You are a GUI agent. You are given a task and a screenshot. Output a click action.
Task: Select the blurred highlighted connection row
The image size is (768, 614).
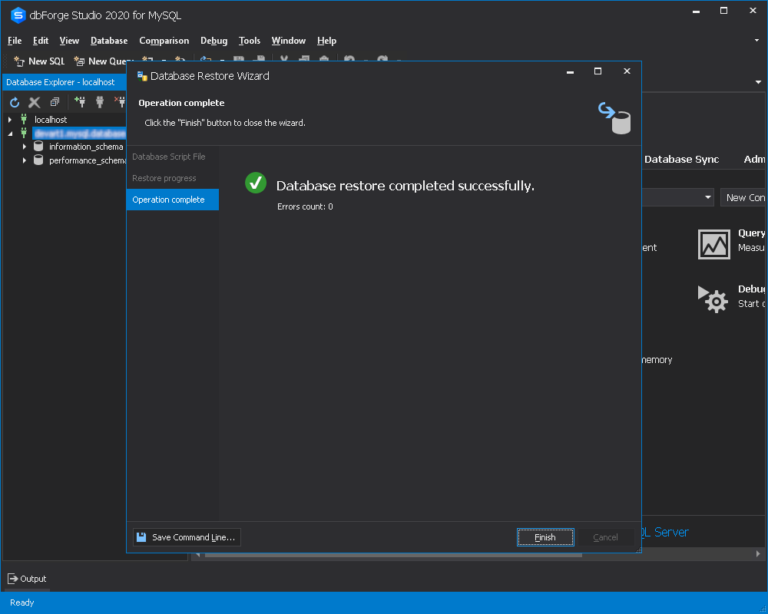79,133
